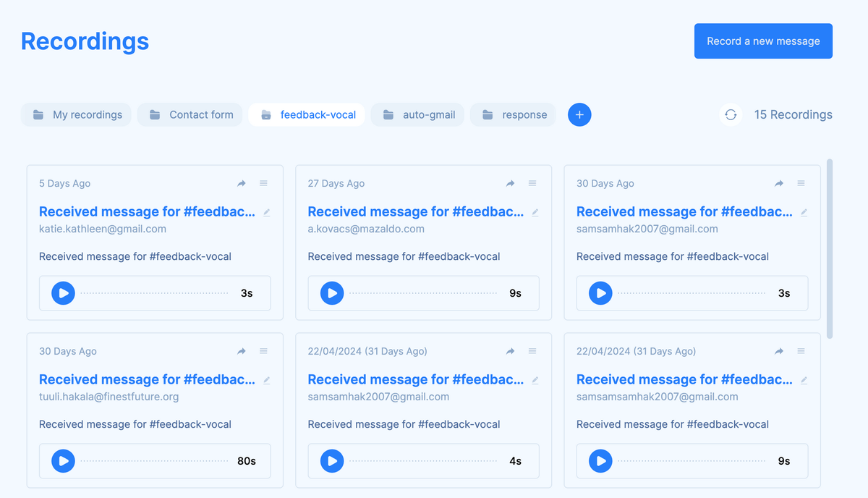868x498 pixels.
Task: Open tuuli.hakala's recording title link
Action: point(147,379)
